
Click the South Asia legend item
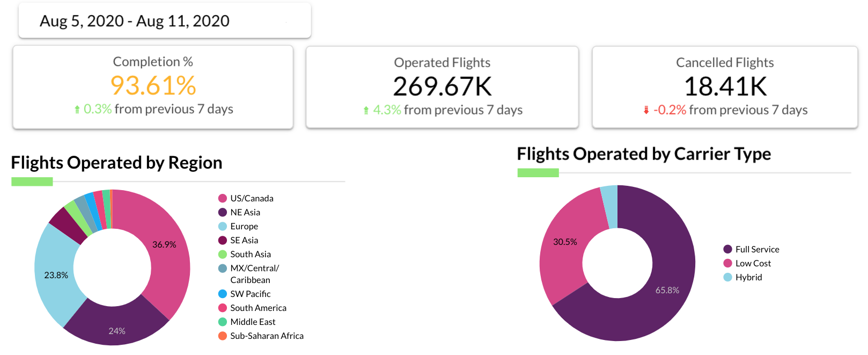[x=245, y=254]
